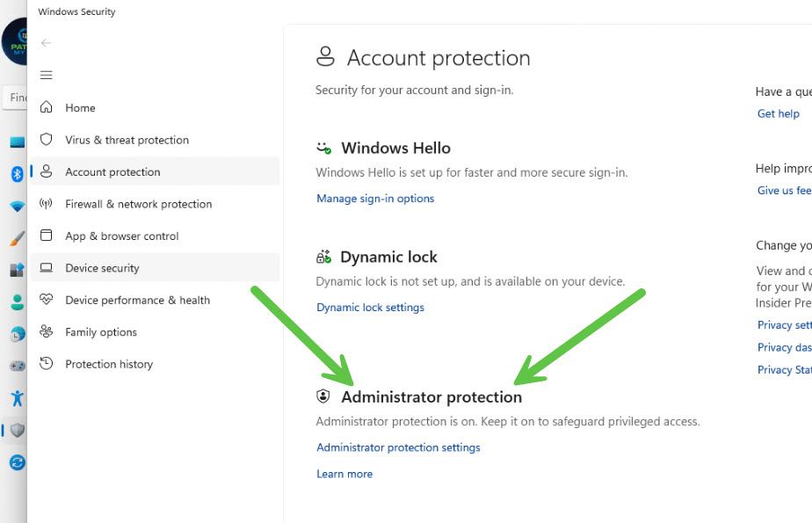Open Accounts person icon in Settings window

17,301
